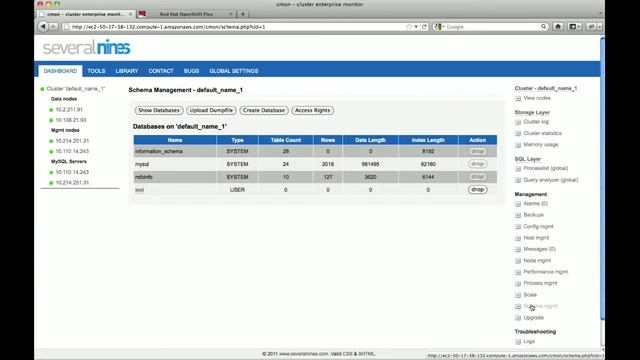Image resolution: width=640 pixels, height=360 pixels.
Task: Click the Create Database button
Action: (264, 111)
